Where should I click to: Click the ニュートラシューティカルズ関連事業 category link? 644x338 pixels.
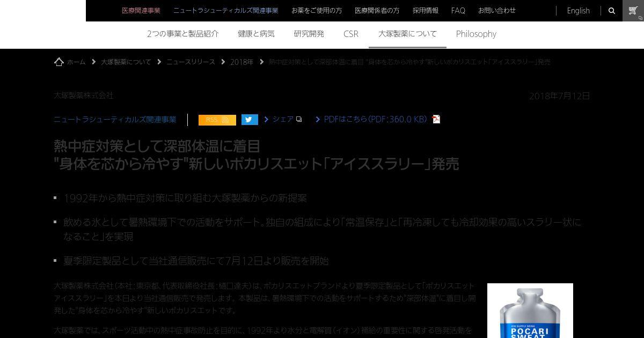click(x=115, y=119)
